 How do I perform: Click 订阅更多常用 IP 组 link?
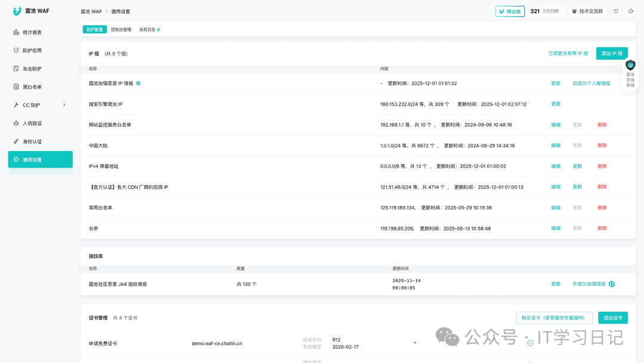pos(568,53)
